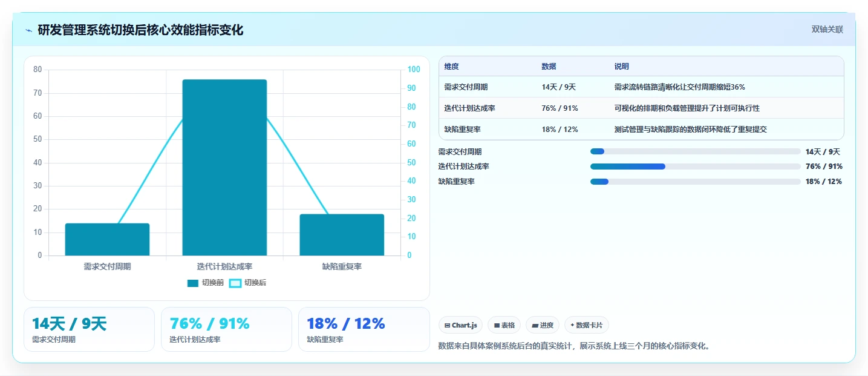Open the 18% / 12% data card

pyautogui.click(x=364, y=329)
